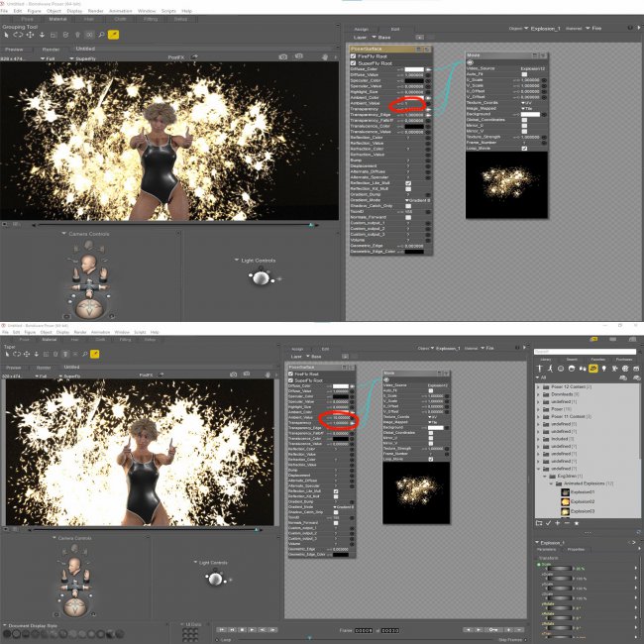Switch to the Favorites library tab
The image size is (644, 644).
[598, 360]
